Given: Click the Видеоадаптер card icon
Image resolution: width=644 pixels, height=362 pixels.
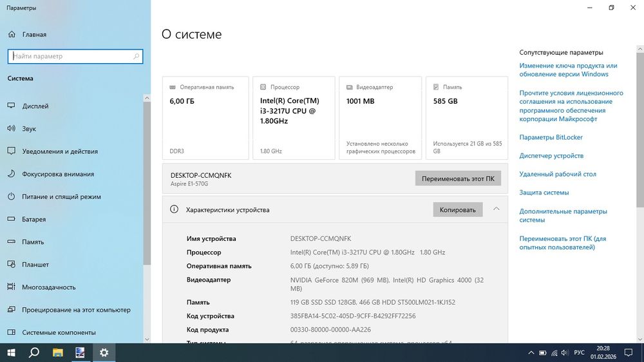Looking at the screenshot, I should coord(350,87).
